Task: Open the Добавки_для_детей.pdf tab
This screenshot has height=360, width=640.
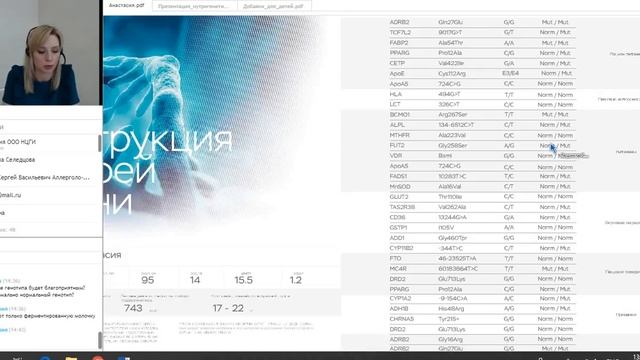Action: pyautogui.click(x=273, y=6)
